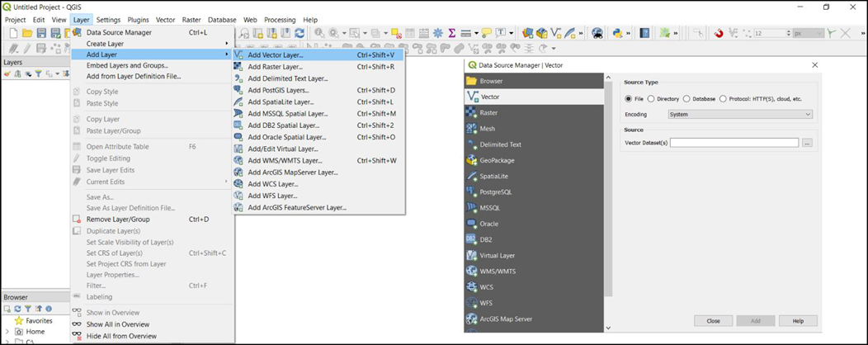
Task: Choose Add WFS Layer menu entry
Action: point(318,196)
